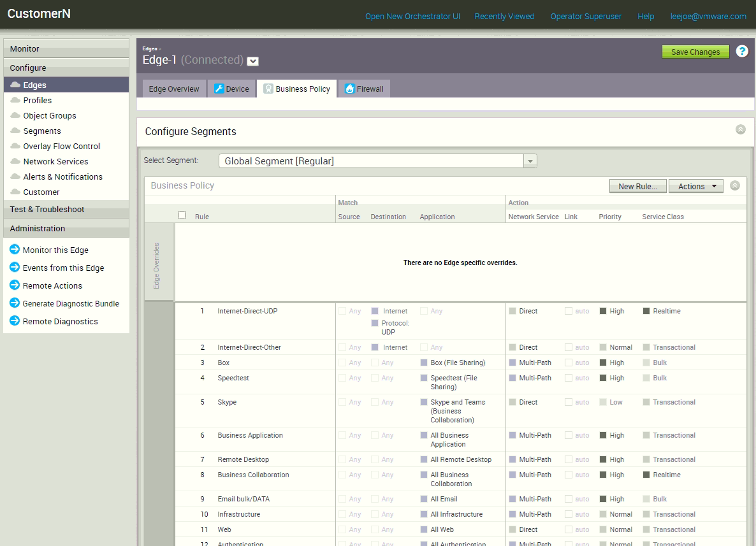The height and width of the screenshot is (546, 756).
Task: Click the Generate Diagnostic Bundle link
Action: coord(71,304)
